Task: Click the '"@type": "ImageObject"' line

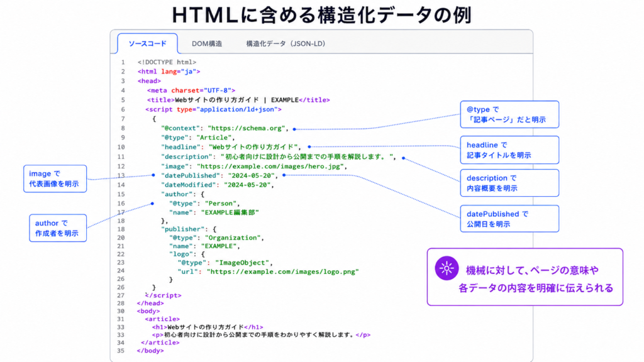Action: [225, 263]
